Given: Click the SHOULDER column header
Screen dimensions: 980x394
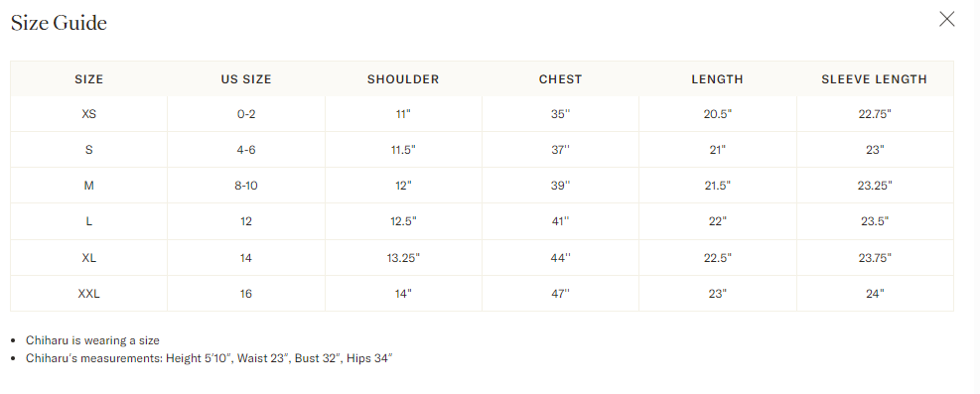Looking at the screenshot, I should 403,79.
